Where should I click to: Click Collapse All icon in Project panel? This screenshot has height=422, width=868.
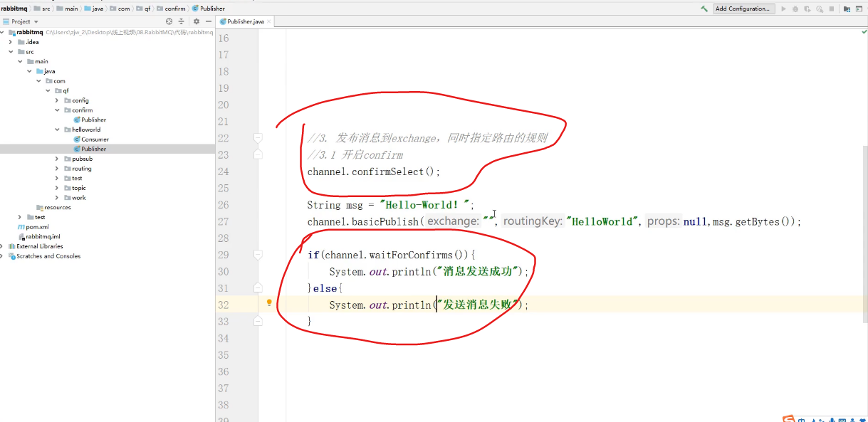181,21
